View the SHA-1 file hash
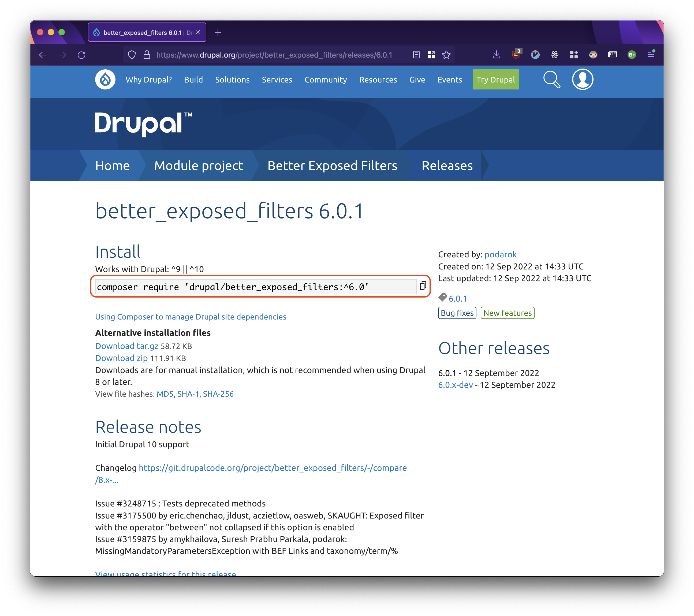Viewport: 694px width, 616px height. (x=188, y=394)
